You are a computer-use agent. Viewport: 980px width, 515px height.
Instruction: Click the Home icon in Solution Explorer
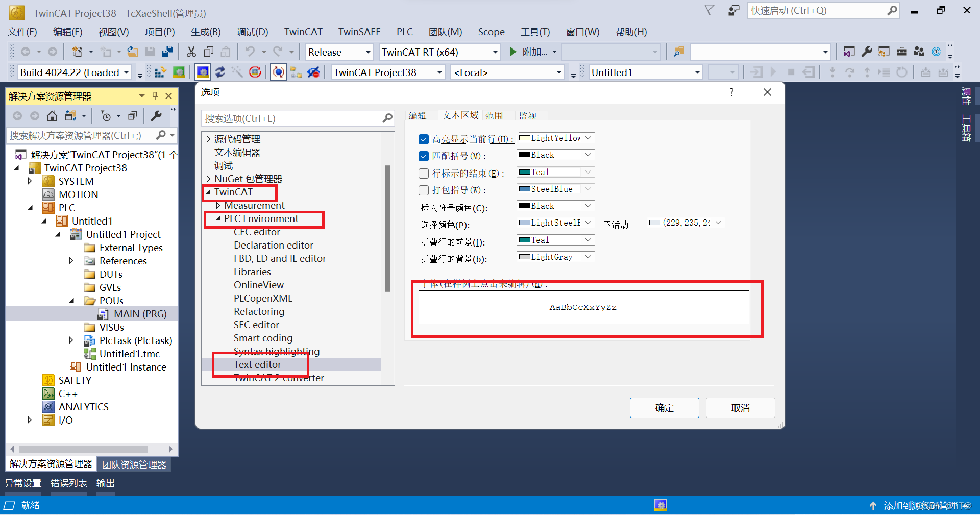(x=52, y=116)
